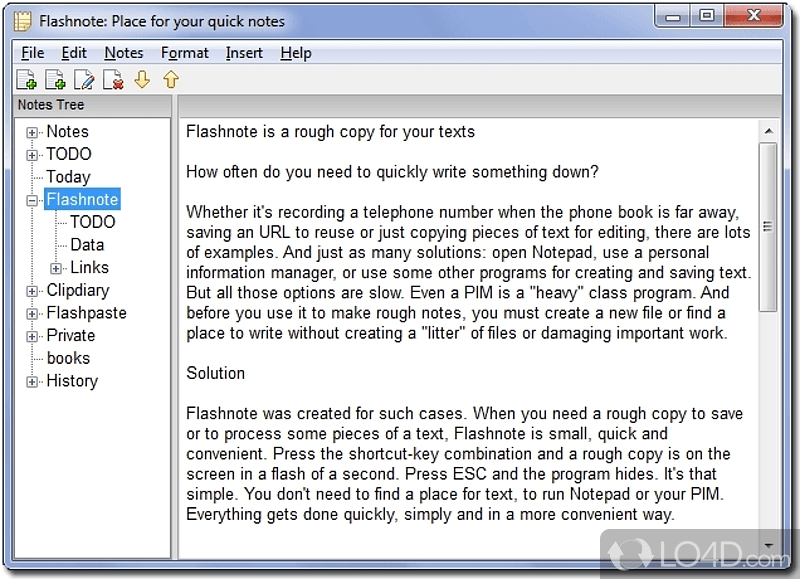Screen dimensions: 800x579
Task: Click the line 'How often do you need'
Action: pyautogui.click(x=392, y=172)
